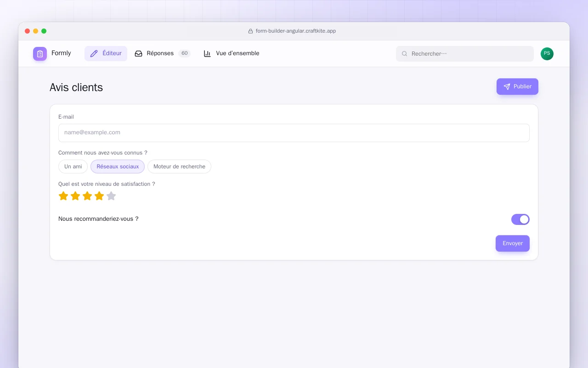Click the bar chart icon for Vue d'ensemble
Image resolution: width=588 pixels, height=368 pixels.
(207, 53)
